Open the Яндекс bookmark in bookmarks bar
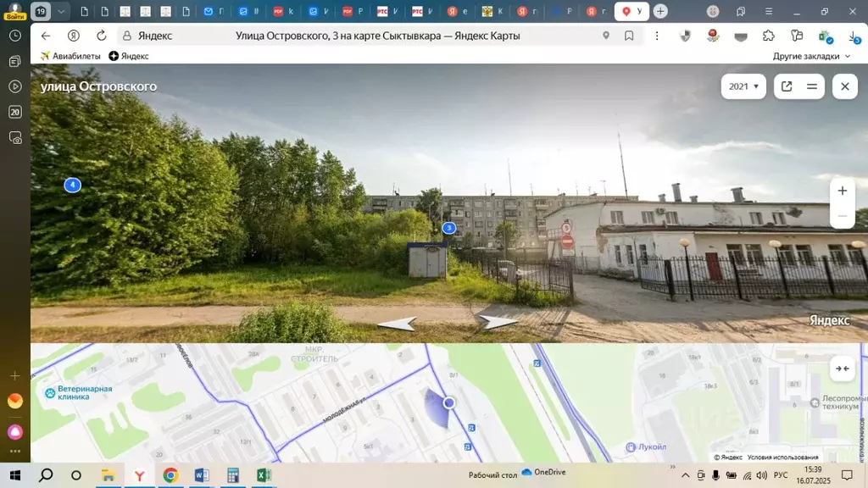868x488 pixels. [129, 56]
